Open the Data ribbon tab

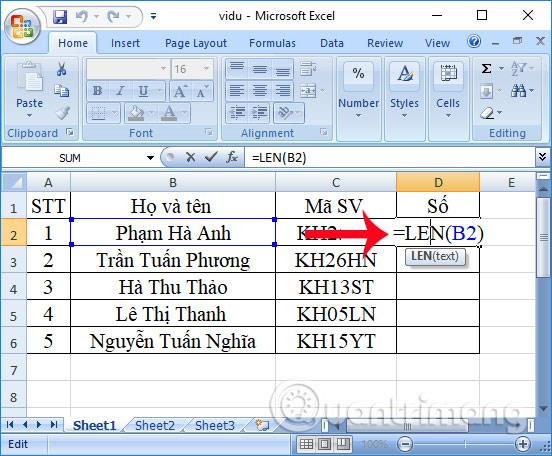[x=332, y=43]
